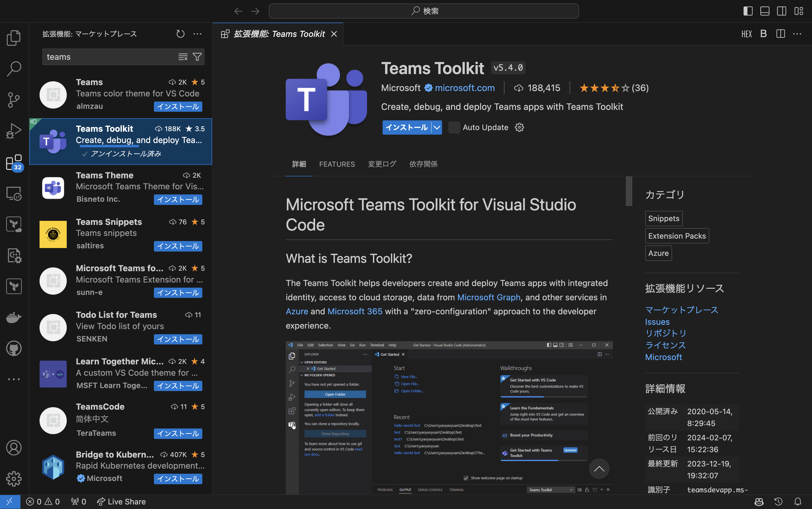Open editor more actions ellipsis menu
812x509 pixels.
click(x=797, y=34)
